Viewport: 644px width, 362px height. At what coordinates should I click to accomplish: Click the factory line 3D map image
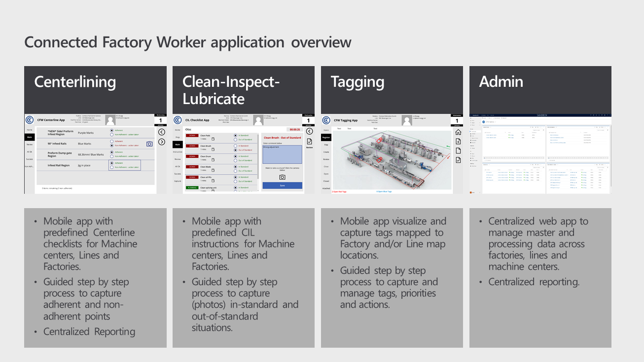(392, 160)
